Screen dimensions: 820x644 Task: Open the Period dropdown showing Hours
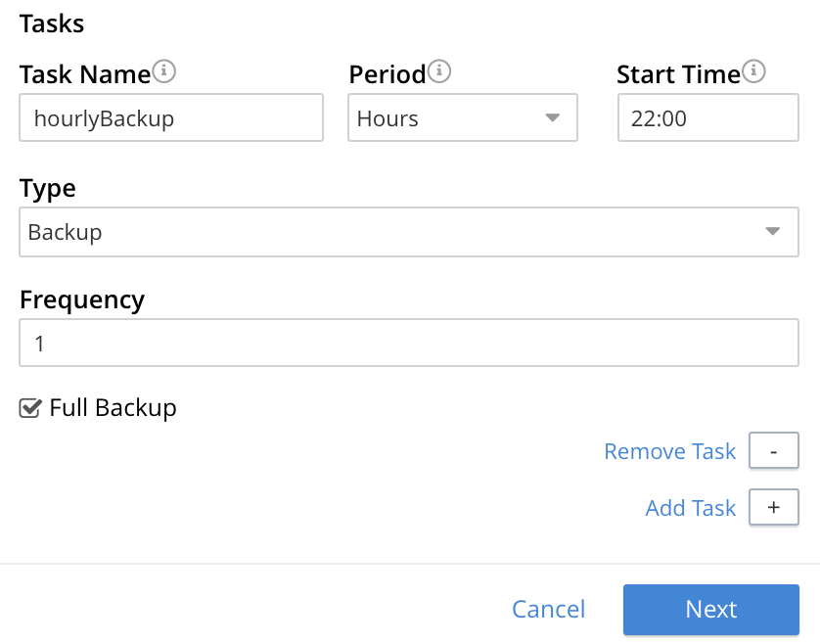[x=462, y=116]
